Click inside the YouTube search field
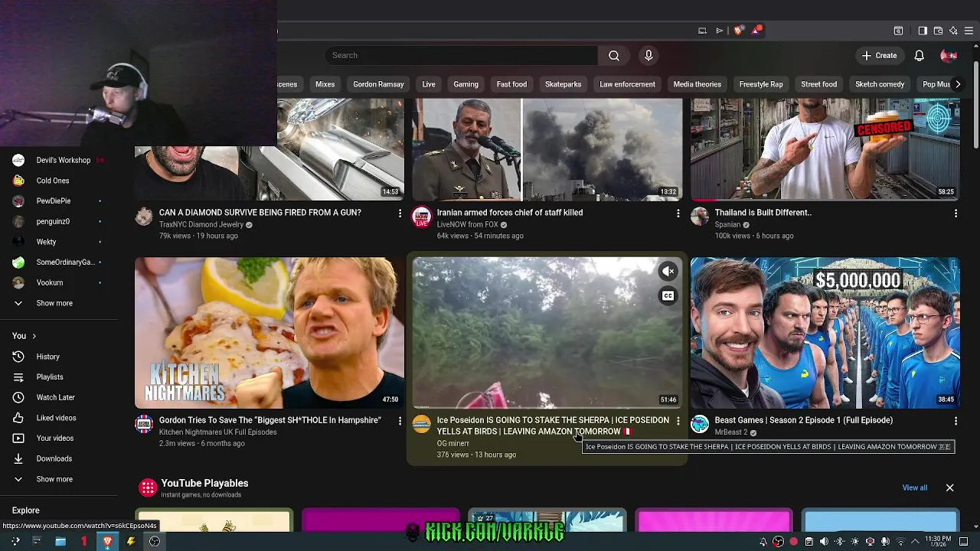This screenshot has width=980, height=551. [461, 55]
